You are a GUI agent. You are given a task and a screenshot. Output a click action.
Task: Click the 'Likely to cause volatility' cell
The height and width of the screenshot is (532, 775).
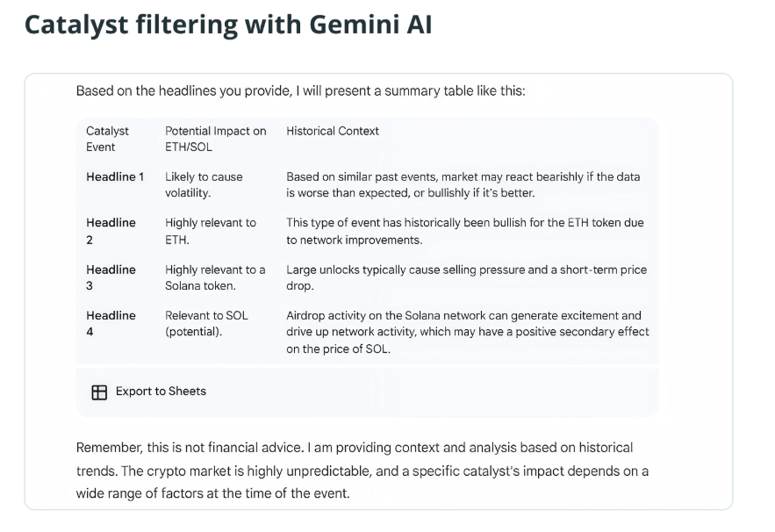(204, 184)
